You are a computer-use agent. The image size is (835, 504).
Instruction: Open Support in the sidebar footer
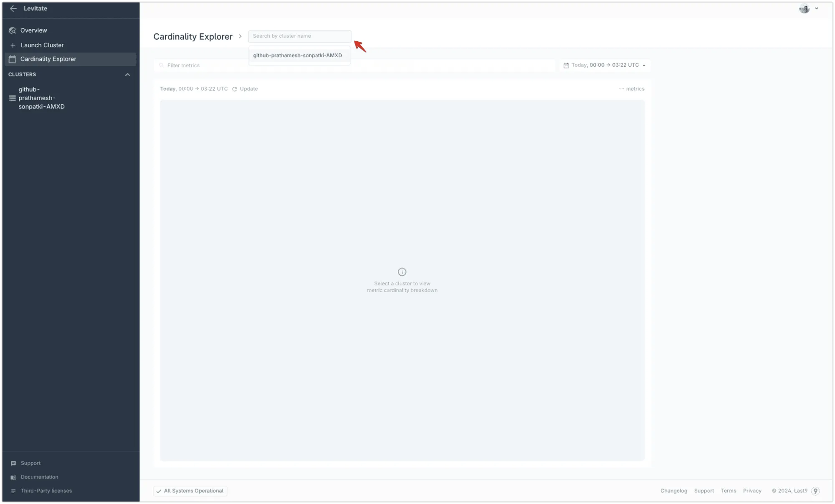[30, 463]
